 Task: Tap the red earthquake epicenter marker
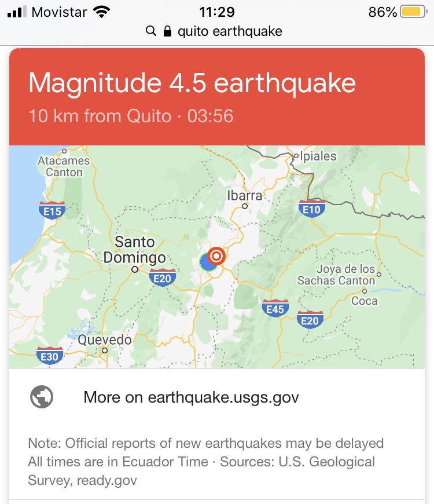(216, 255)
